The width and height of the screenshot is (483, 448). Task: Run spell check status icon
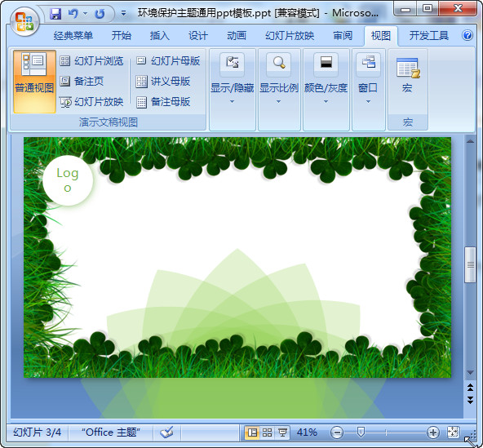(x=166, y=432)
